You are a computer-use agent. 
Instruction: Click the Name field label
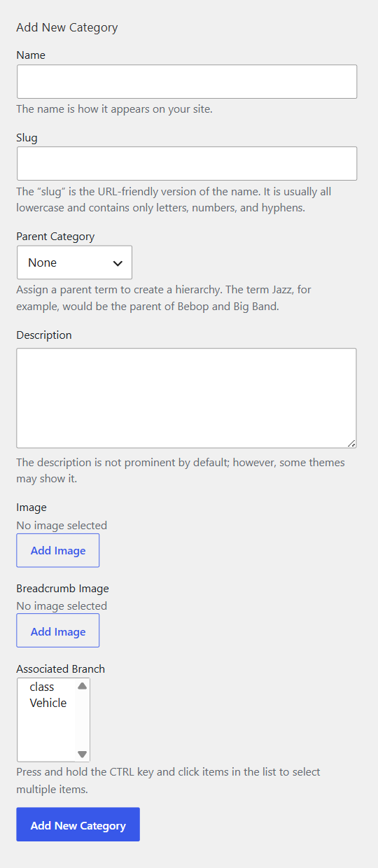(31, 55)
